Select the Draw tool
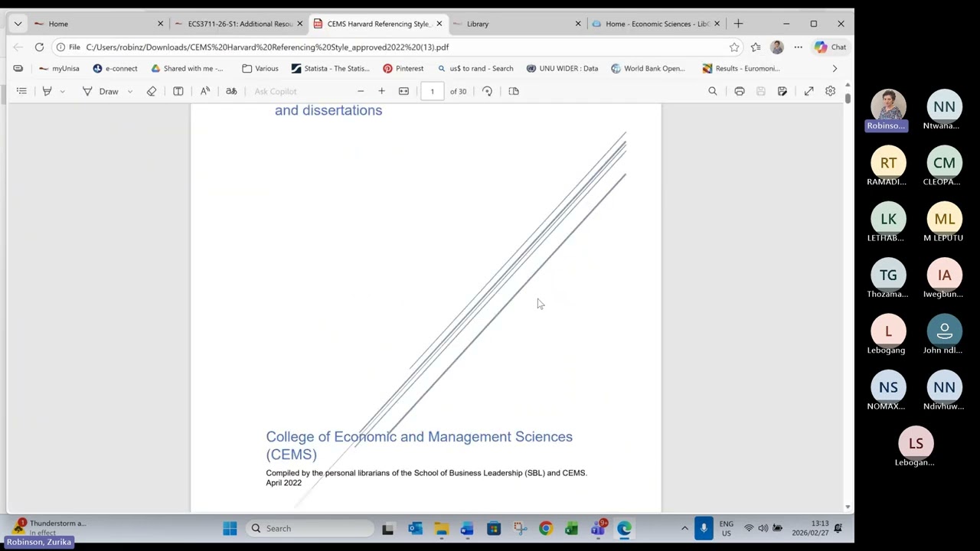 click(101, 91)
